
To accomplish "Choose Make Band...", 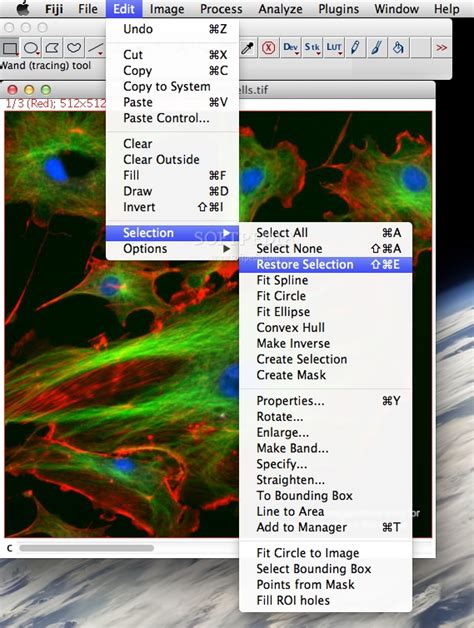I will point(326,448).
